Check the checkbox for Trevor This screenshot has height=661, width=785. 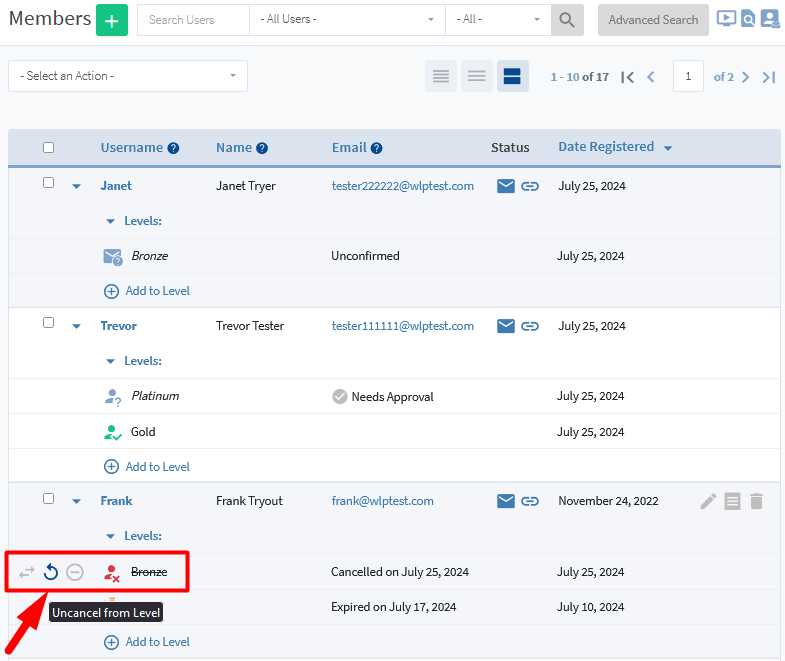click(49, 323)
